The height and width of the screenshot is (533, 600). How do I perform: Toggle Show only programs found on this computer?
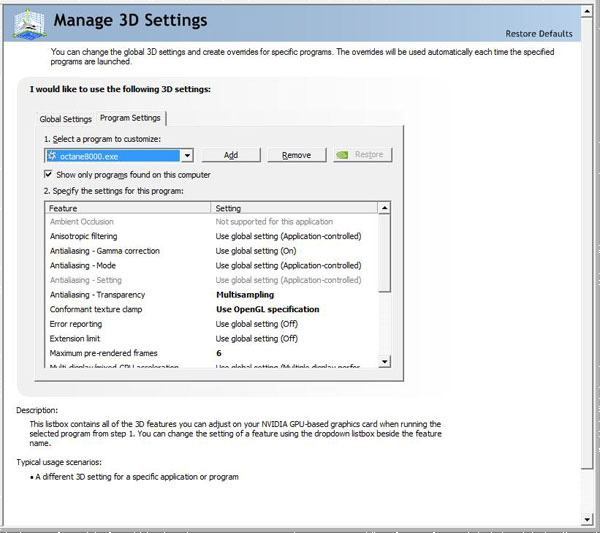click(48, 174)
